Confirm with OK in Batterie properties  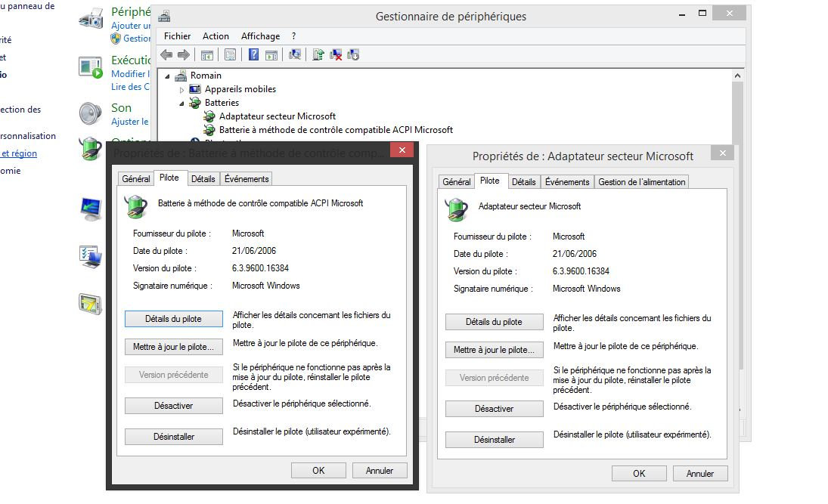pos(318,471)
